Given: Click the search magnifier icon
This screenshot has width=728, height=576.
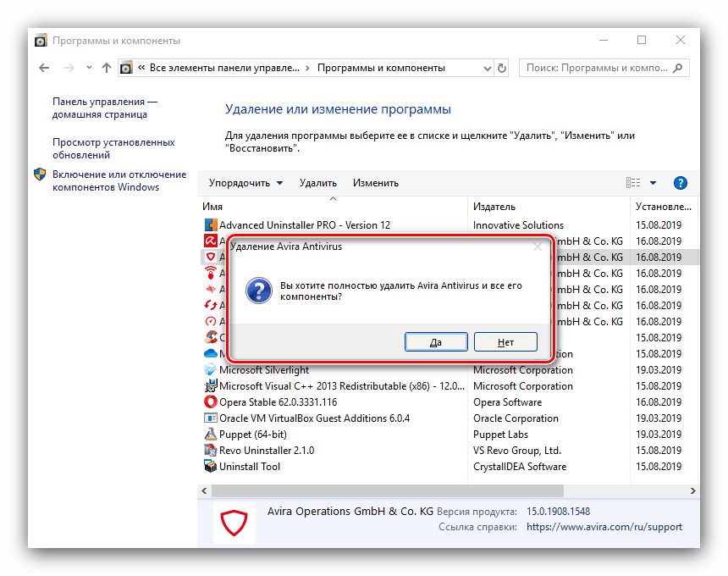Looking at the screenshot, I should point(677,68).
